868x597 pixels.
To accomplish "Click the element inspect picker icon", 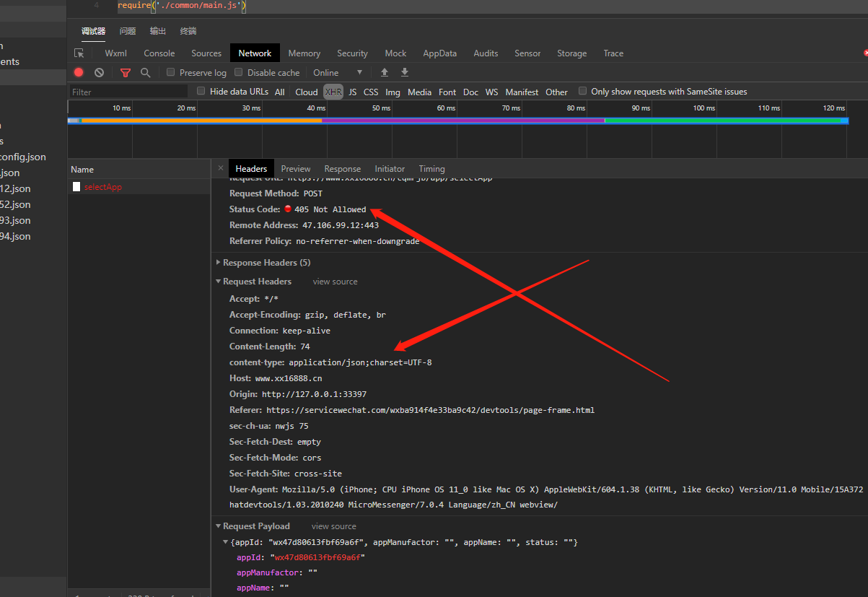I will (x=79, y=53).
